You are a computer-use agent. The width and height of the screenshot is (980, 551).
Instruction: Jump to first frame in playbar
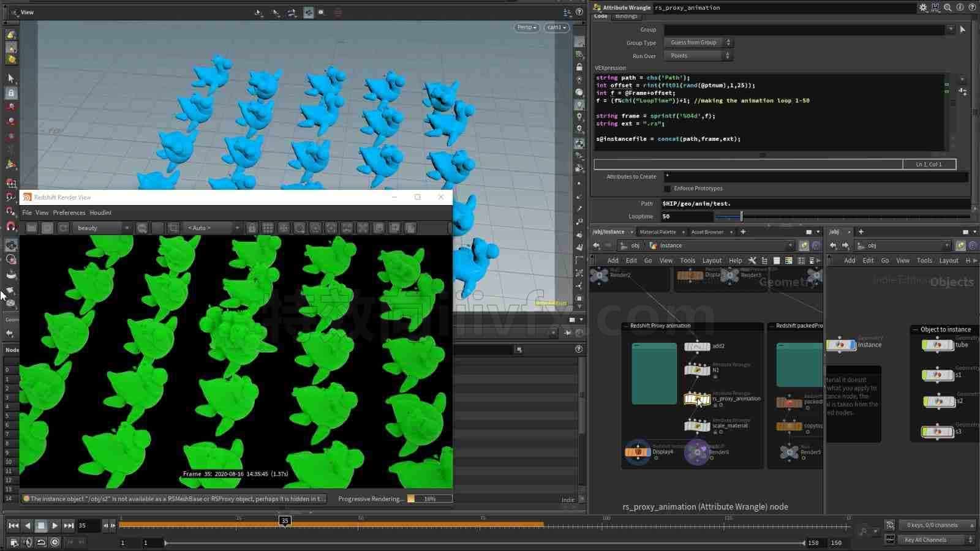click(13, 525)
